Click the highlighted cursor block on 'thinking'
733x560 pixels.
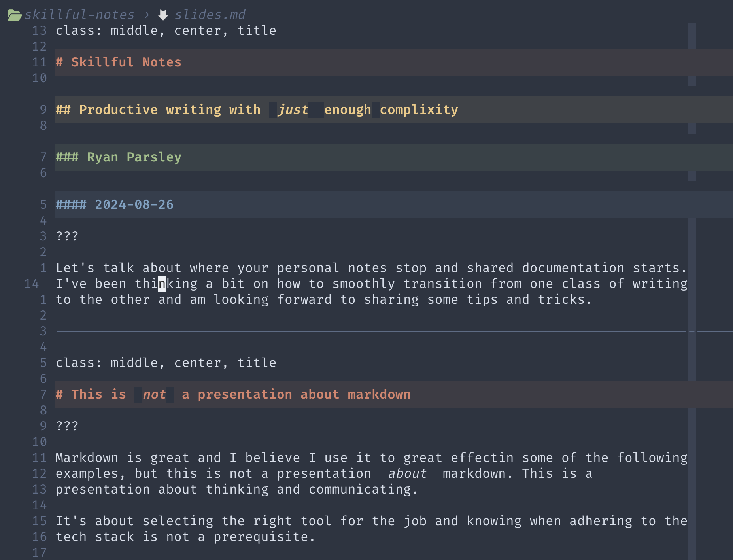coord(161,283)
